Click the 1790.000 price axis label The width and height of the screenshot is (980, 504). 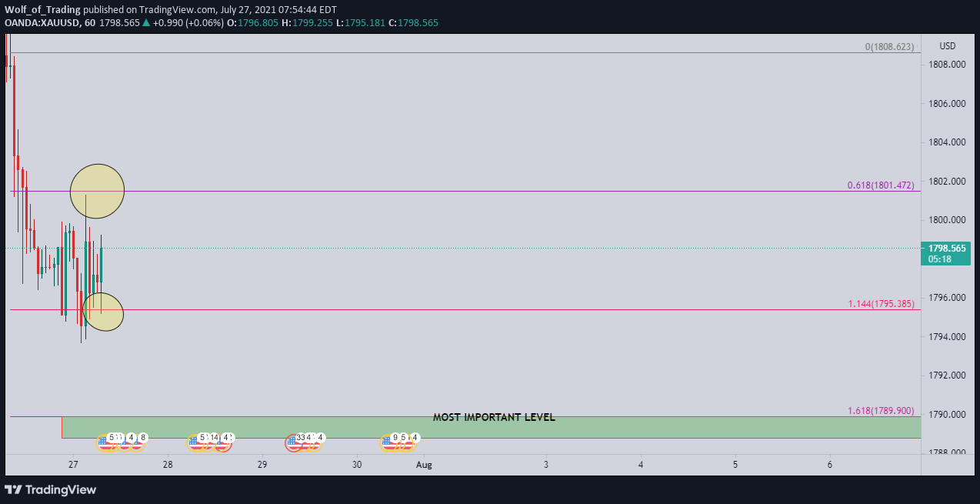click(947, 415)
